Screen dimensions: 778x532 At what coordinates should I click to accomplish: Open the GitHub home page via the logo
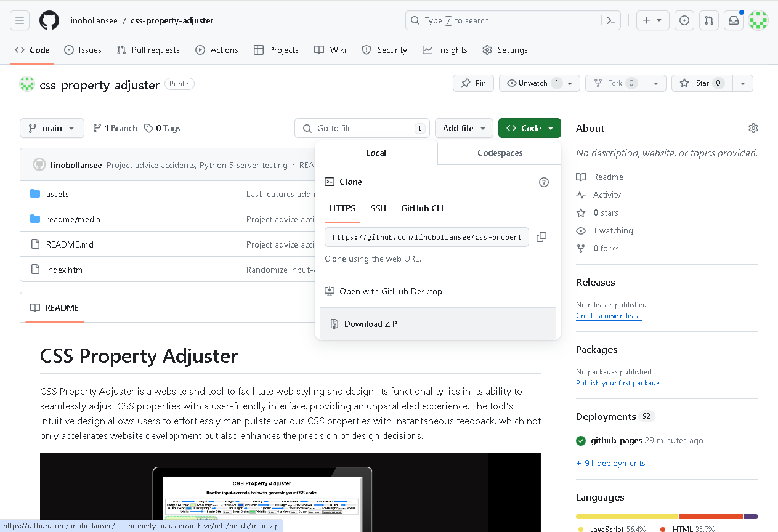pyautogui.click(x=49, y=20)
